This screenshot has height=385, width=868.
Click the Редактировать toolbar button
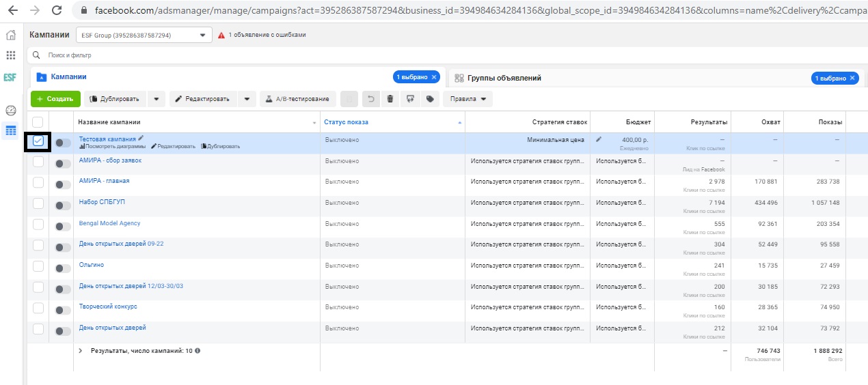pos(204,99)
